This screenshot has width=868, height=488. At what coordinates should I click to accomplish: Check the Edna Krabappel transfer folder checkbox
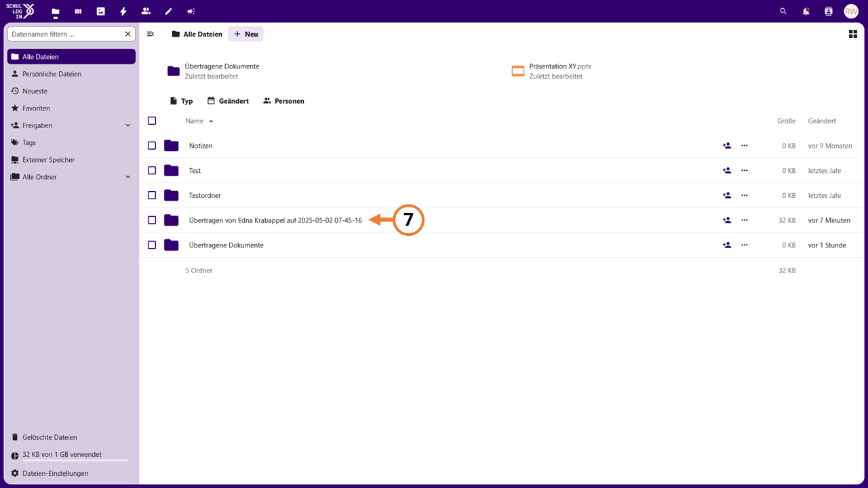pyautogui.click(x=152, y=220)
